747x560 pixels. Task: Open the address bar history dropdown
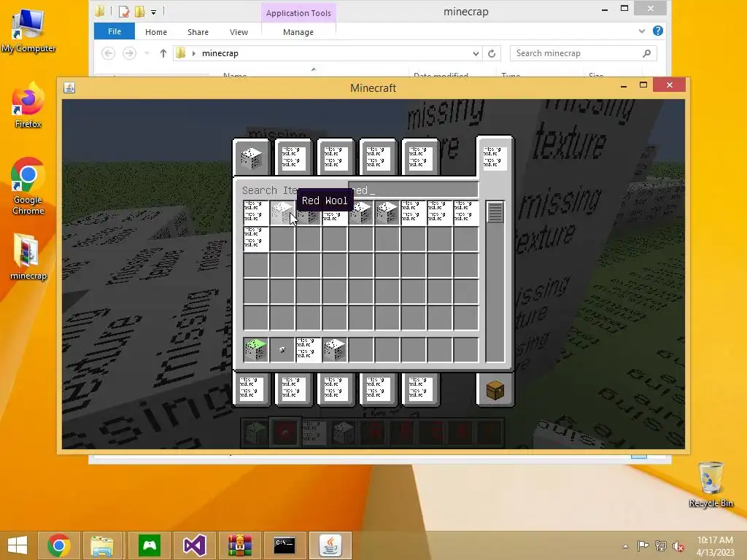(x=476, y=53)
